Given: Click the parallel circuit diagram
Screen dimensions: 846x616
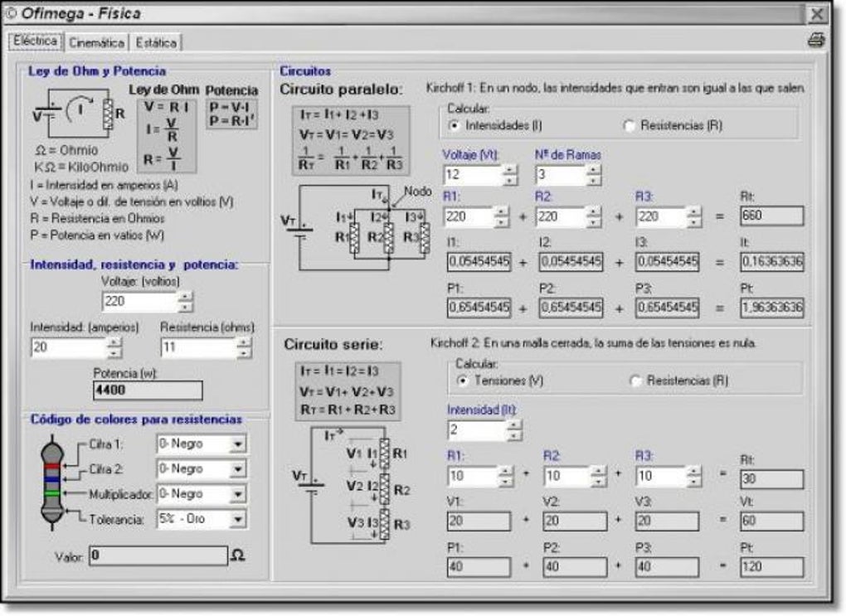Looking at the screenshot, I should tap(356, 227).
